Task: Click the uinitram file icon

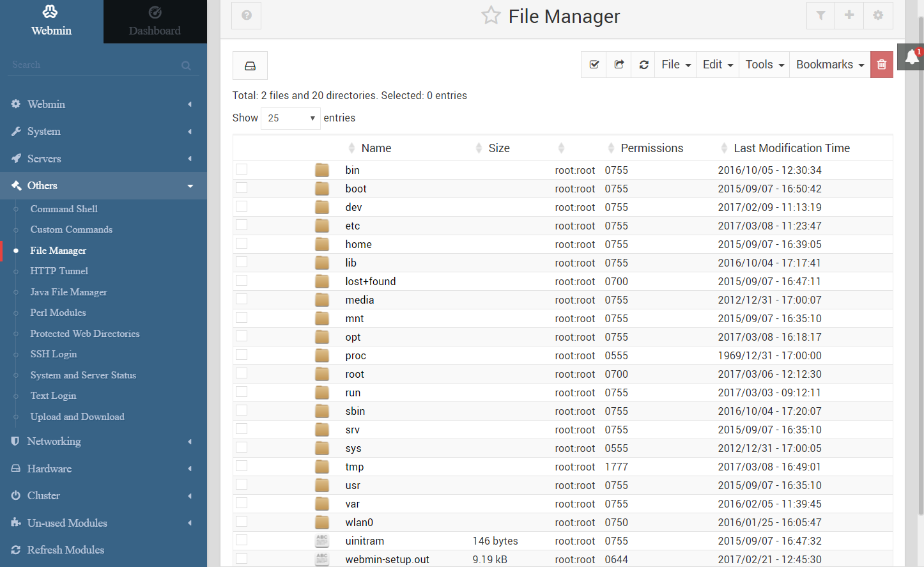Action: pyautogui.click(x=322, y=541)
